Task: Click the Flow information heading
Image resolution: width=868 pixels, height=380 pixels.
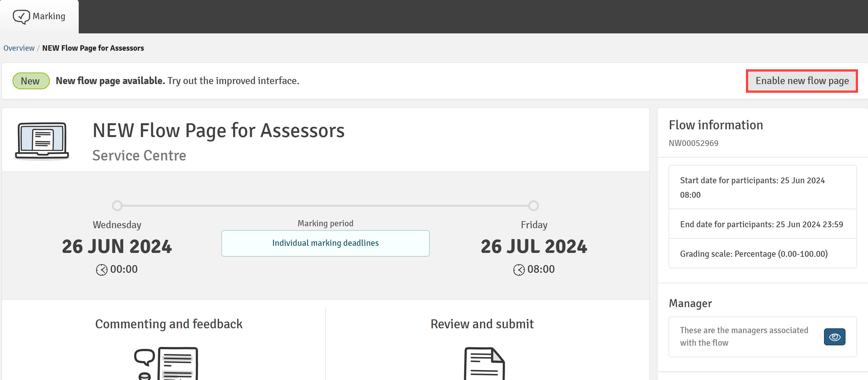Action: 716,125
